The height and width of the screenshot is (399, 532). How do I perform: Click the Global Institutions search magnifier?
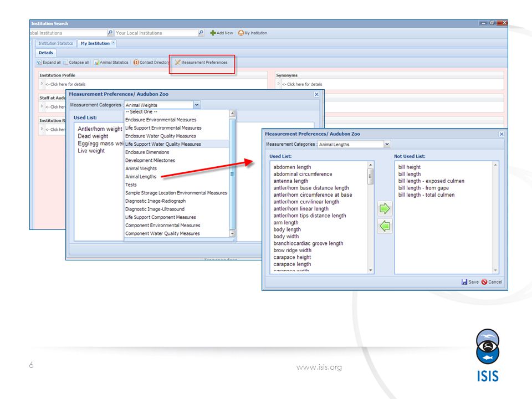pyautogui.click(x=110, y=33)
